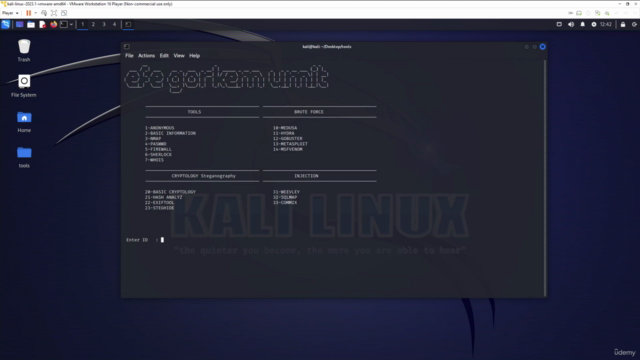640x360 pixels.
Task: Open the terminal View menu
Action: pos(179,56)
